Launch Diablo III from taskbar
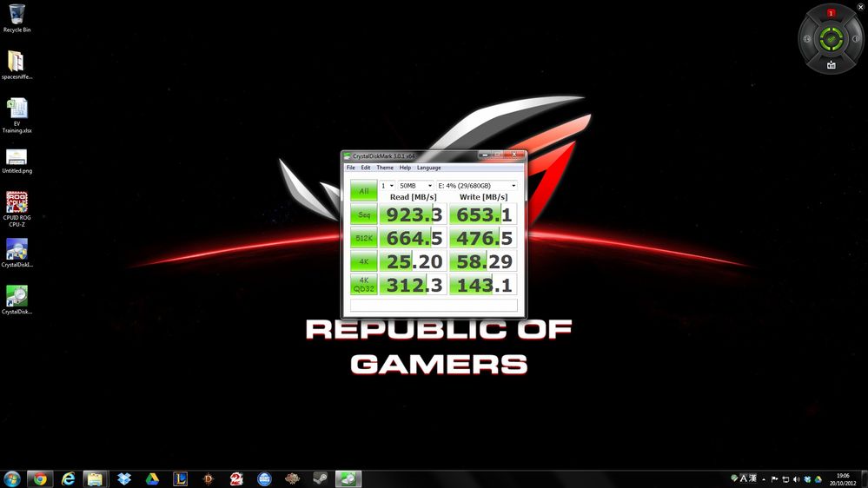 tap(209, 478)
